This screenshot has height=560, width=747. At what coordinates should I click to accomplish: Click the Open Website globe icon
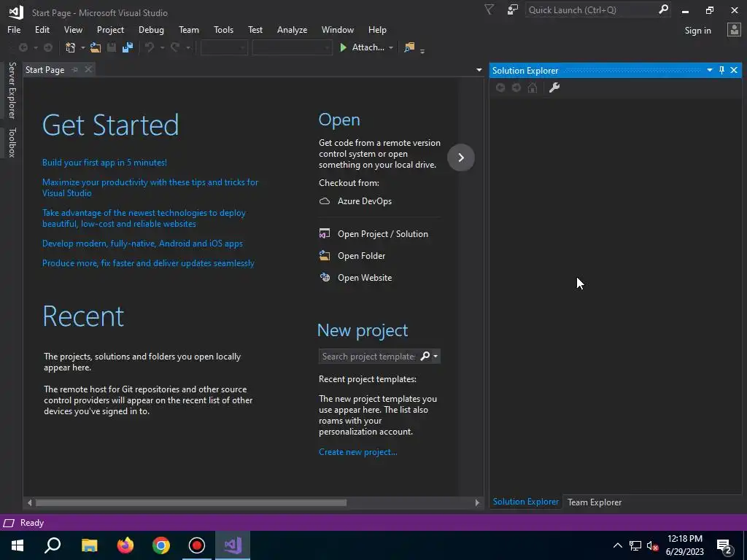pyautogui.click(x=325, y=278)
